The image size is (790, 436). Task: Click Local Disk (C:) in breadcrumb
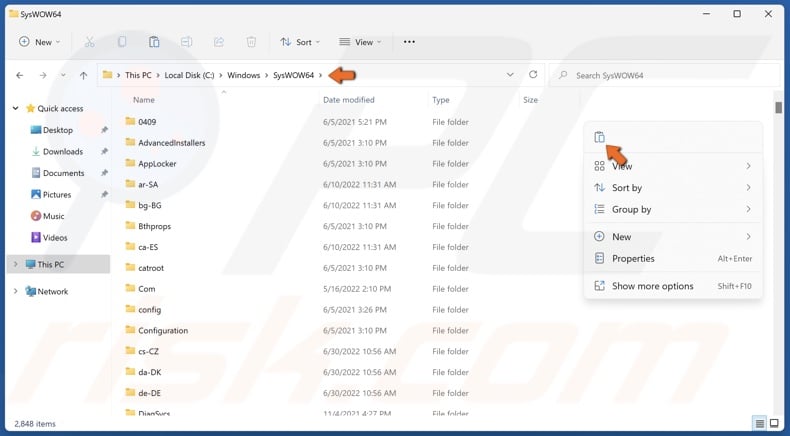189,75
